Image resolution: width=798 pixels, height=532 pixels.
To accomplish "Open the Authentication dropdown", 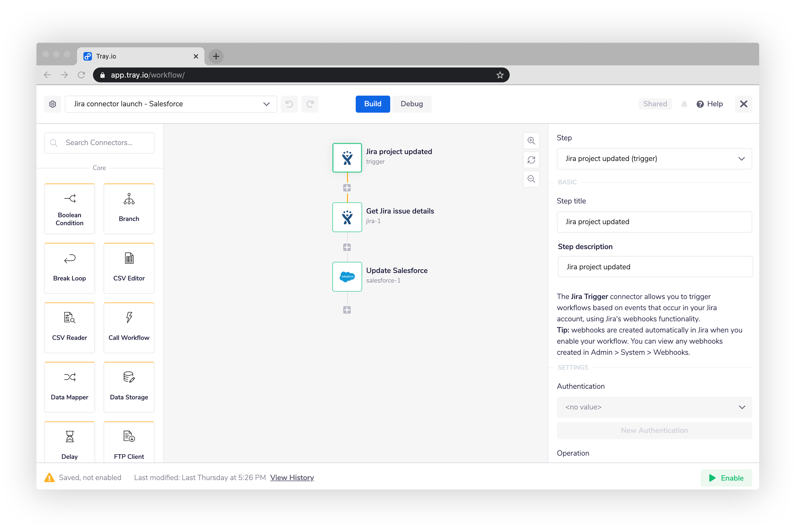I will coord(654,407).
